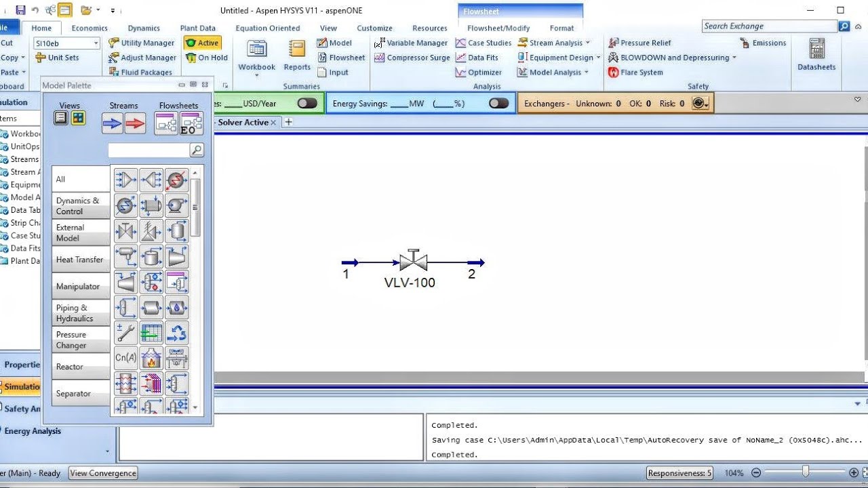The height and width of the screenshot is (488, 868).
Task: Save the case from the quick access toolbar
Action: click(20, 10)
